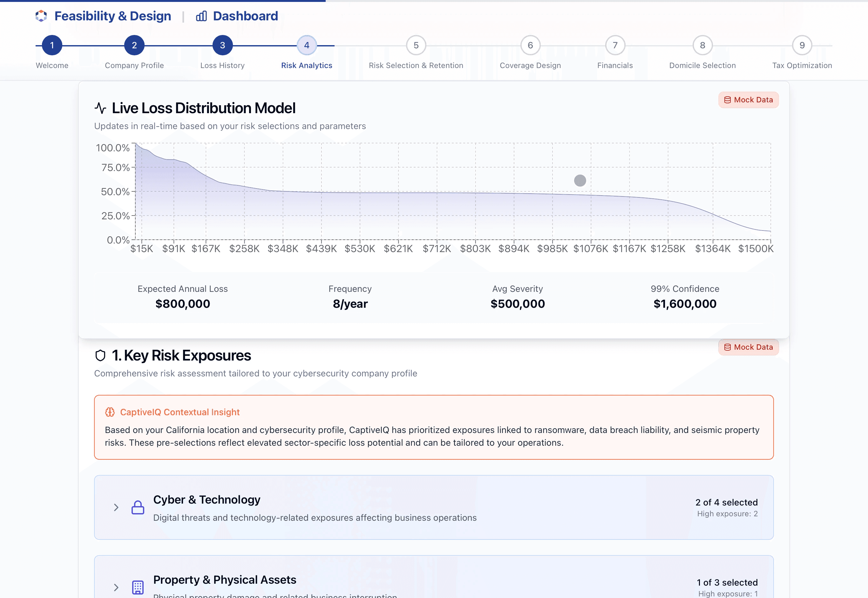Viewport: 868px width, 598px height.
Task: Click the brain icon in CaptiveIQ Contextual Insight
Action: [x=110, y=412]
